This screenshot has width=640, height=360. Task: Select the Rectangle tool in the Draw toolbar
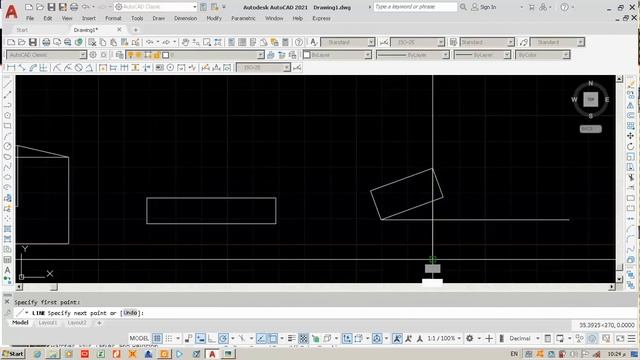(7, 126)
